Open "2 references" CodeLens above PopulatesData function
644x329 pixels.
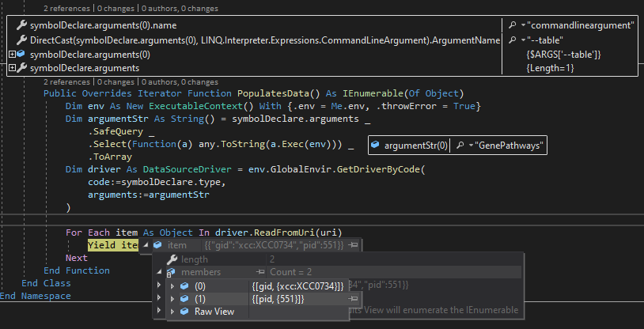[x=68, y=81]
